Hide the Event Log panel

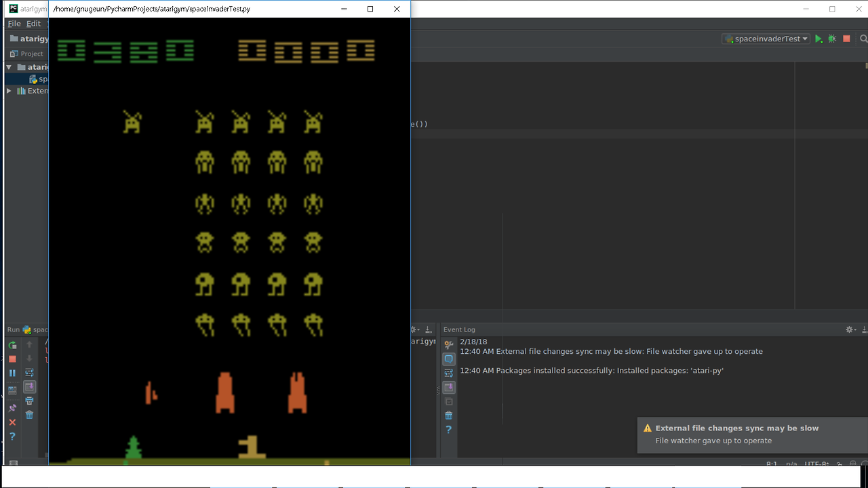[x=863, y=329]
